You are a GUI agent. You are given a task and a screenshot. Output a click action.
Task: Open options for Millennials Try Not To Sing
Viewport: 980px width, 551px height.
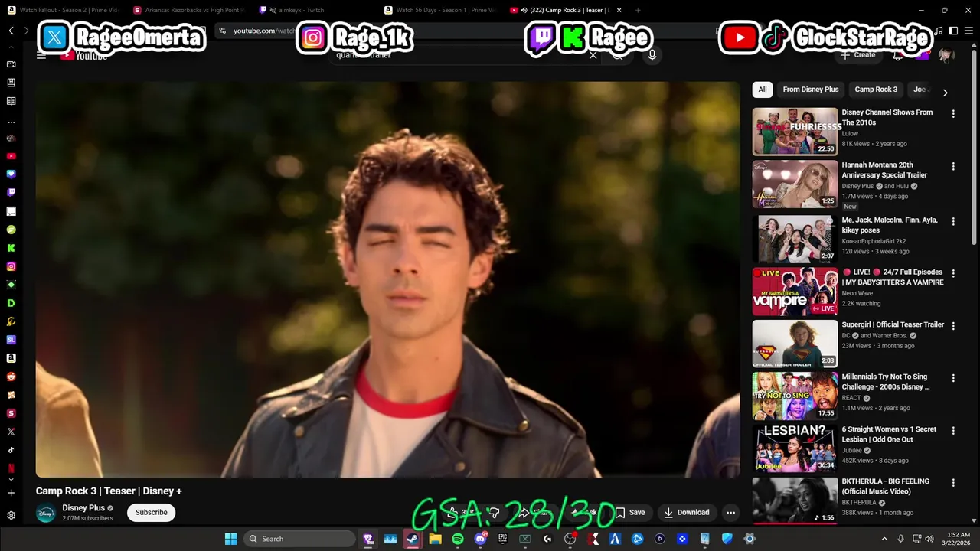(x=953, y=378)
